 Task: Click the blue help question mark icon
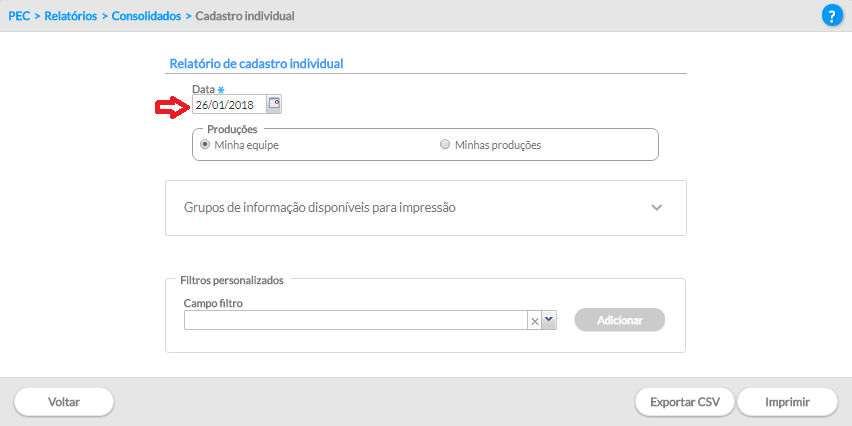pos(831,16)
